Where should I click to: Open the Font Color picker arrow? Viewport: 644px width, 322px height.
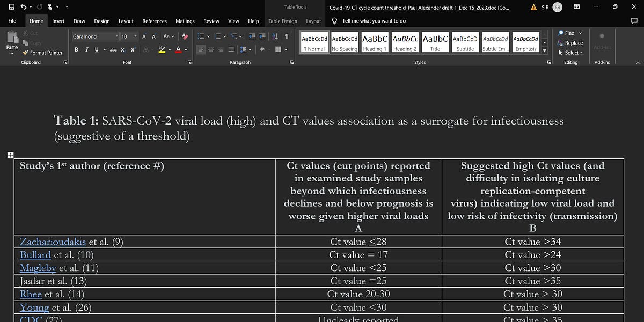[x=185, y=49]
